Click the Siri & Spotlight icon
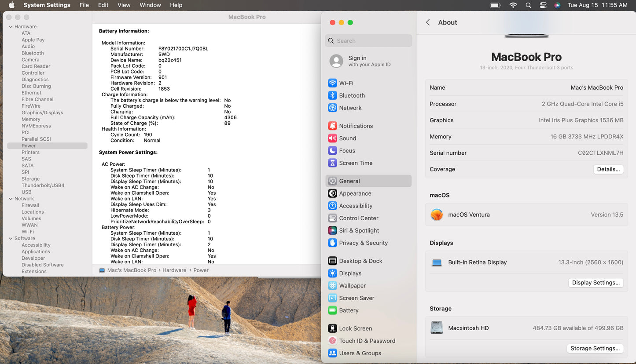 [x=332, y=230]
